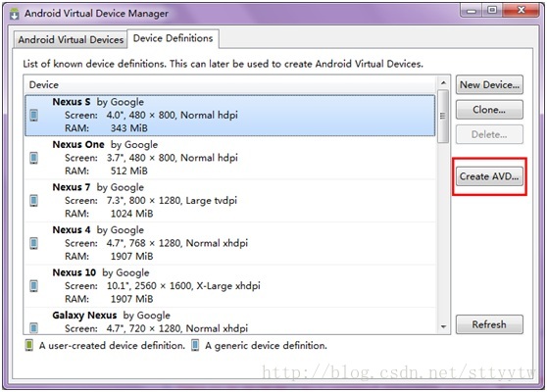Refresh the device definitions list
Viewport: 547px width, 392px height.
489,324
